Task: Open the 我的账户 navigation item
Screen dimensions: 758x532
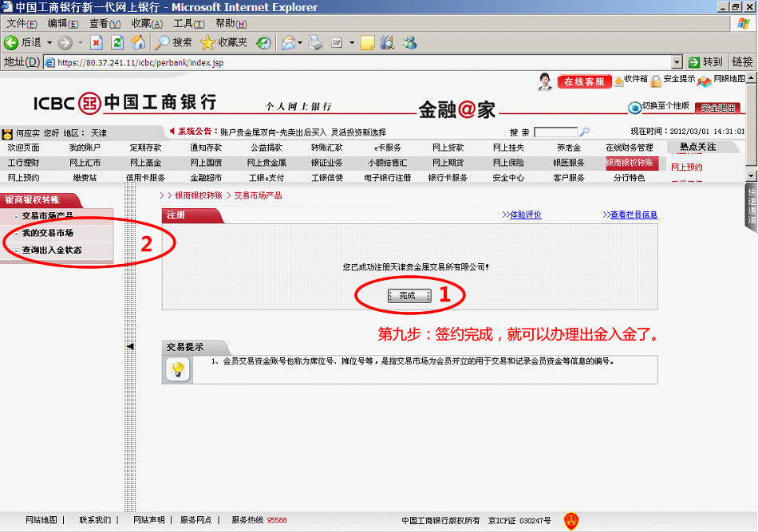Action: point(85,148)
